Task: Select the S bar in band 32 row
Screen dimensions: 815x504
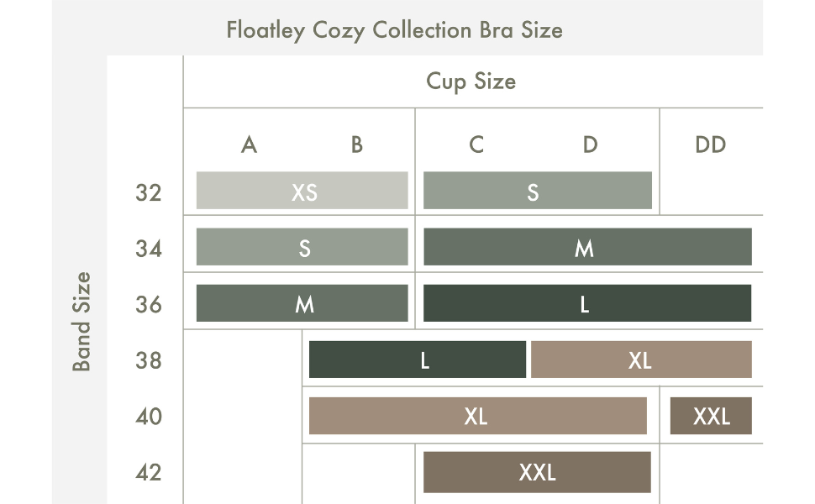Action: tap(537, 191)
